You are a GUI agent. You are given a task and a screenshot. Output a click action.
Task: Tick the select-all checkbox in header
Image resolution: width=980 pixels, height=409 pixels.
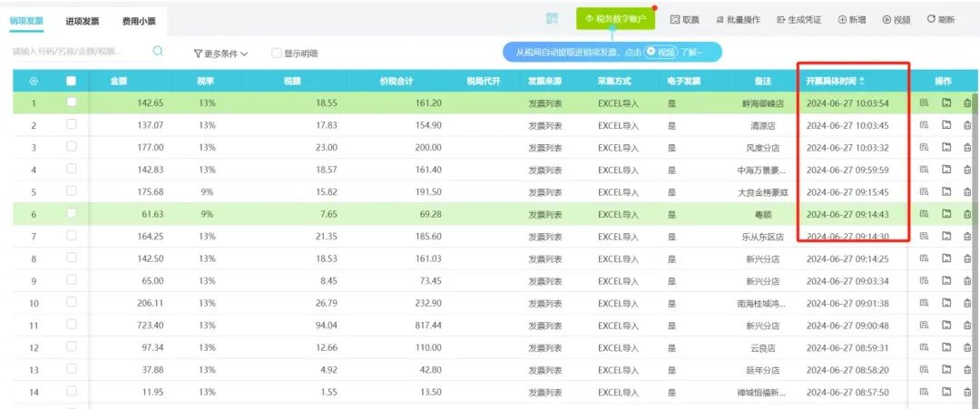[72, 82]
